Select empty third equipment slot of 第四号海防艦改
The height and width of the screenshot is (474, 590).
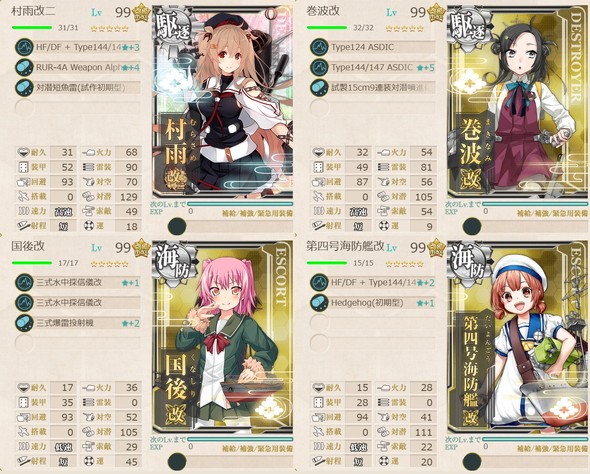pos(373,323)
